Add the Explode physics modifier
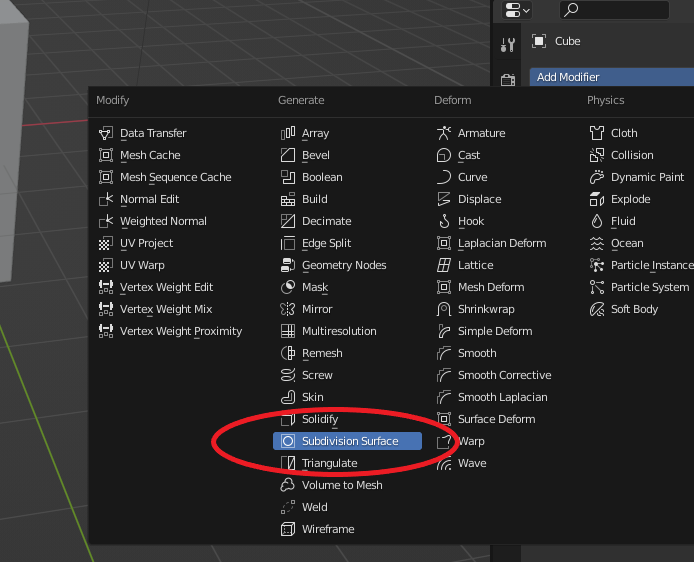This screenshot has height=562, width=694. 630,199
